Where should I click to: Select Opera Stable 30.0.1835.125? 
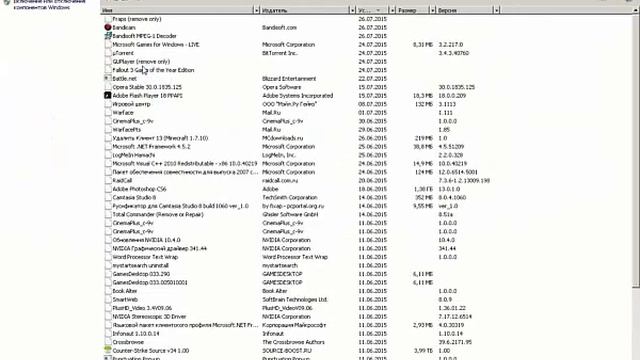tap(147, 87)
